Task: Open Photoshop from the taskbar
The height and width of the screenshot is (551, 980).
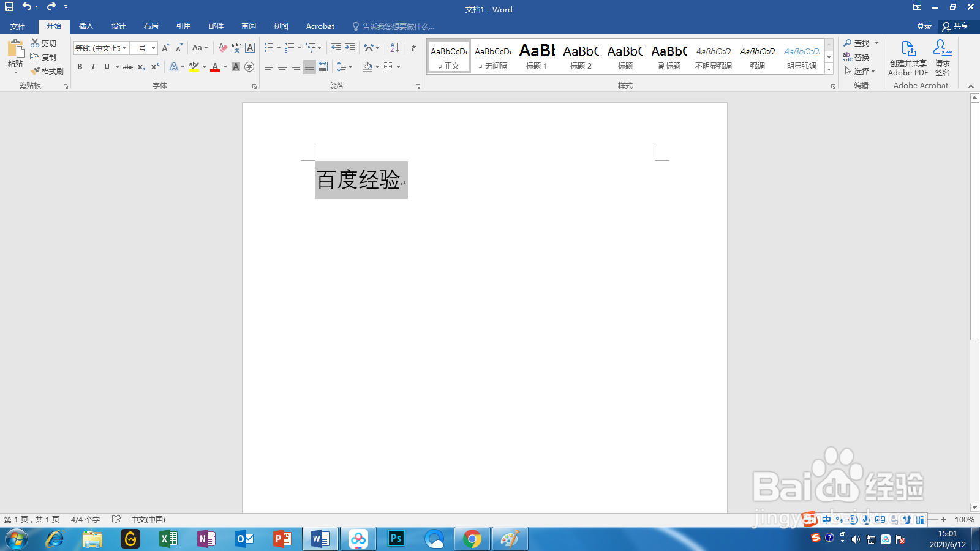Action: click(395, 539)
